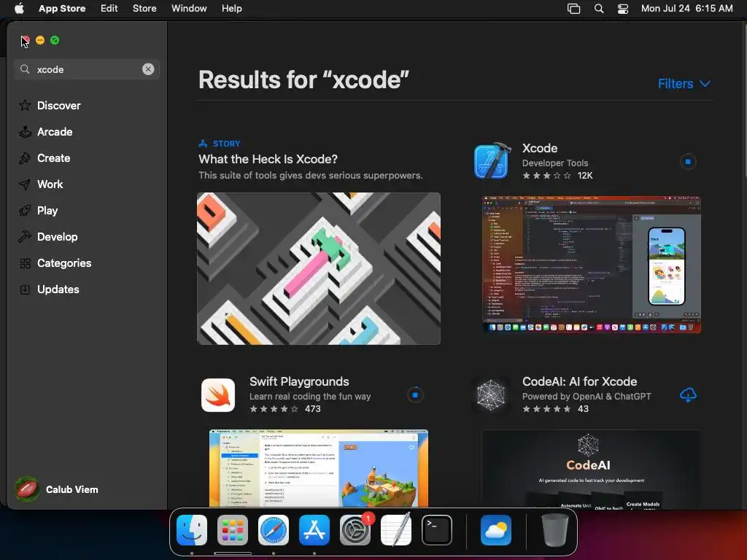Open the "CodeAI: AI for Xcode" title
Image resolution: width=747 pixels, height=560 pixels.
tap(579, 381)
